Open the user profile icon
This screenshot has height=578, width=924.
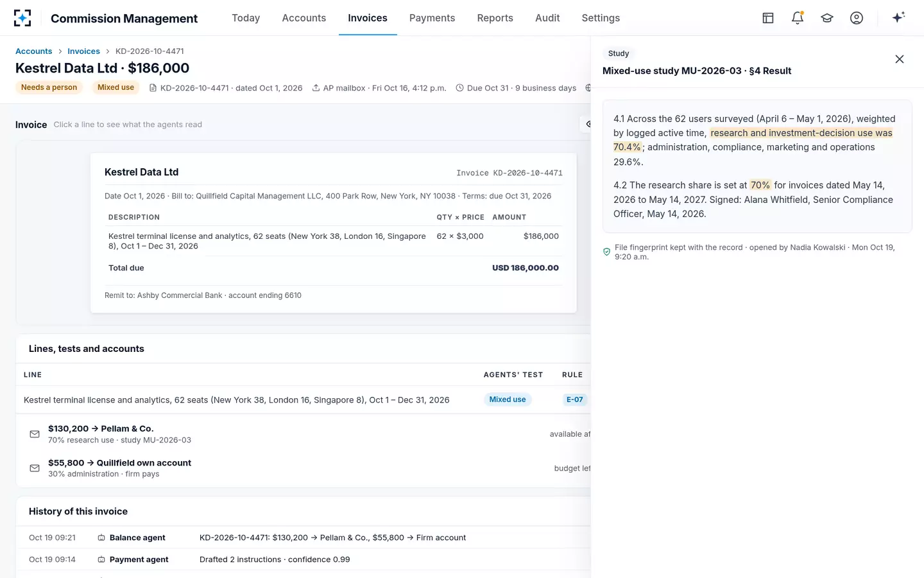pos(857,18)
